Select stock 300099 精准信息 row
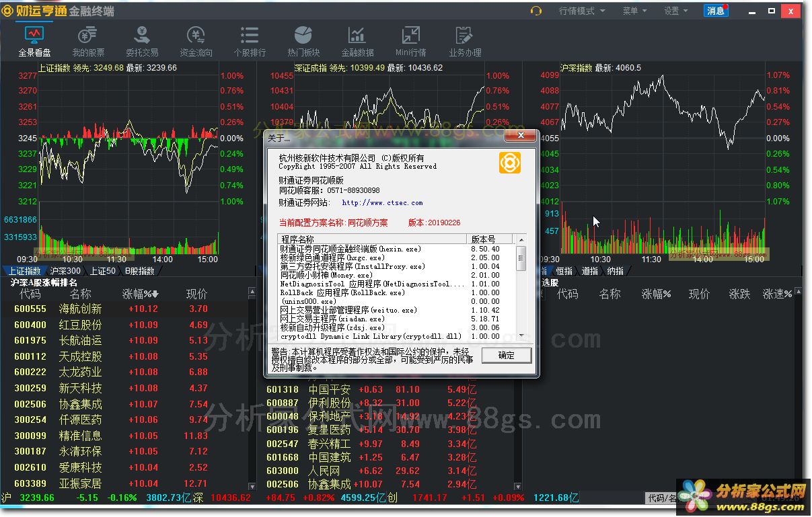The width and height of the screenshot is (812, 517). tap(124, 436)
